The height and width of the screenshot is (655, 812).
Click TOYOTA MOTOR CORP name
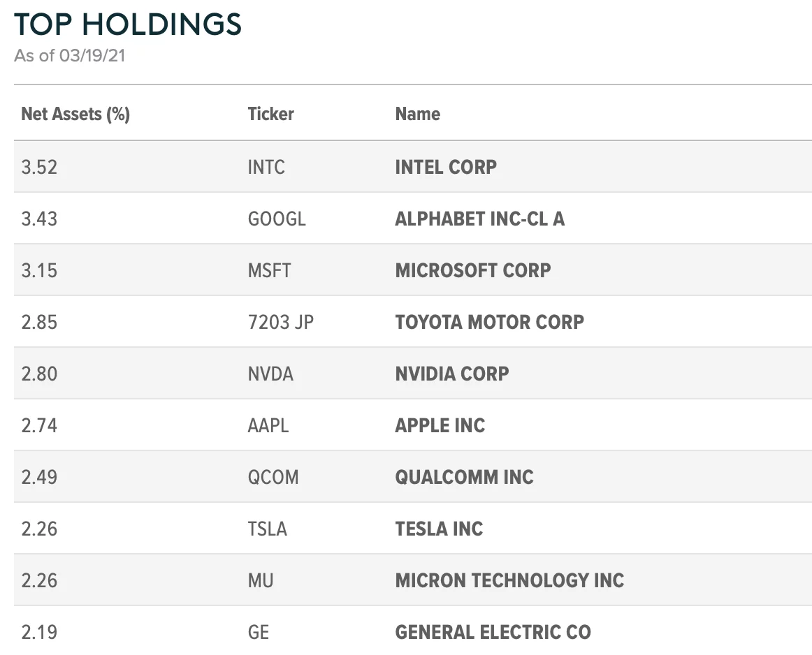click(x=489, y=322)
